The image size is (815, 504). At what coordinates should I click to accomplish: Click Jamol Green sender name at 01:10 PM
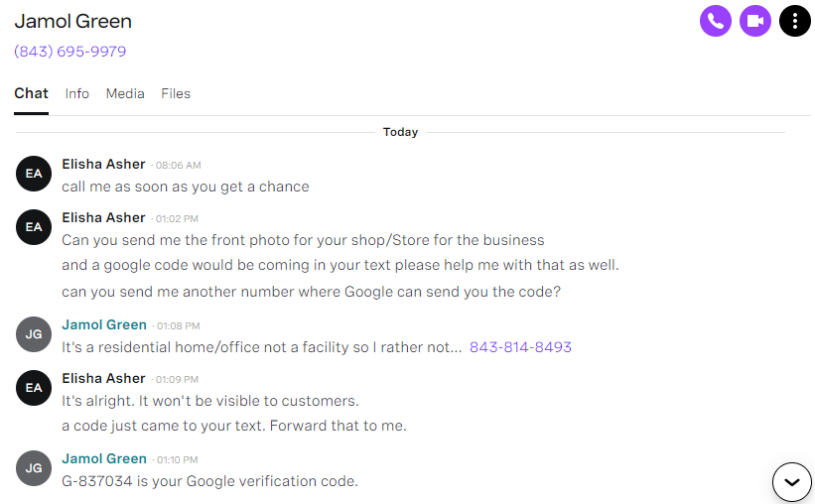coord(104,458)
